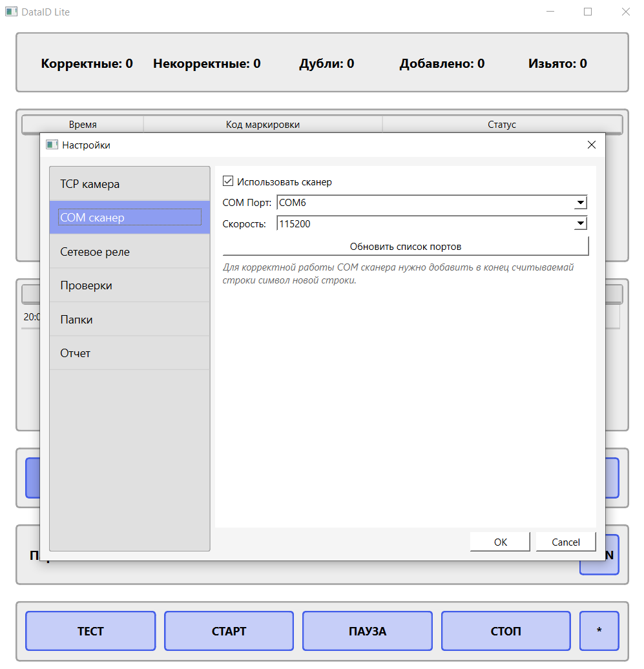Disable the "Использовать сканер" checkbox
The image size is (644, 669).
[227, 181]
